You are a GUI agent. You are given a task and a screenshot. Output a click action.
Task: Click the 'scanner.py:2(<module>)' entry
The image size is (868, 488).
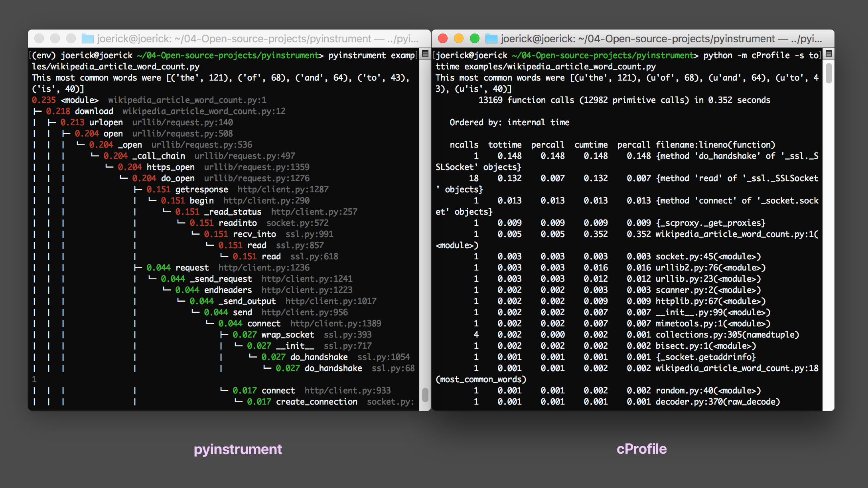pos(708,290)
